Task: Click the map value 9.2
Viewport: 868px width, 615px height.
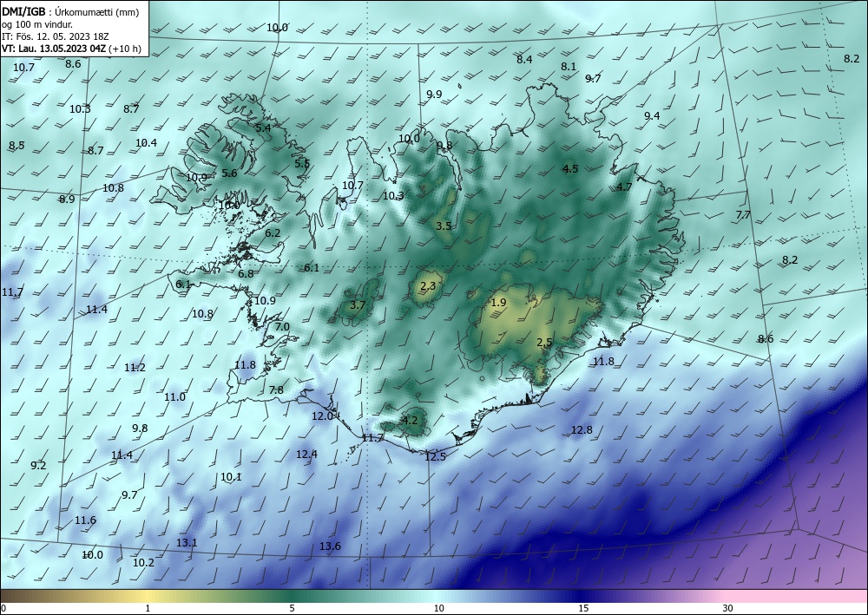Action: coord(38,465)
